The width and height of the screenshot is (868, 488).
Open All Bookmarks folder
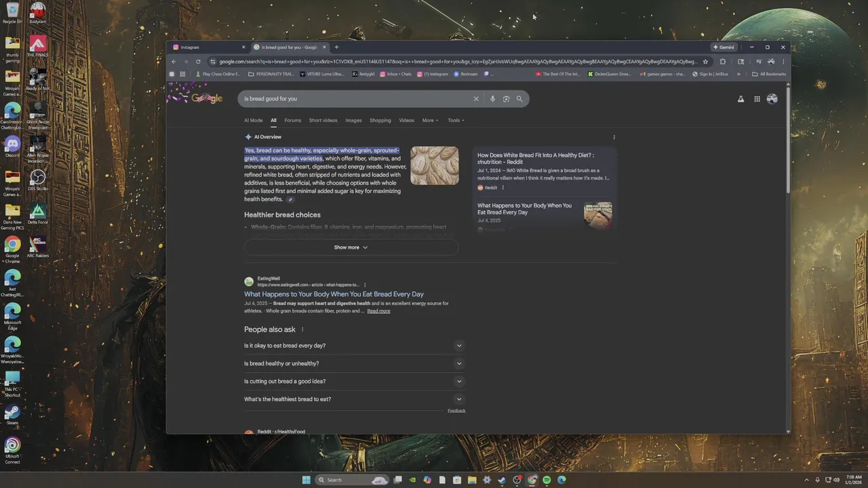click(769, 74)
